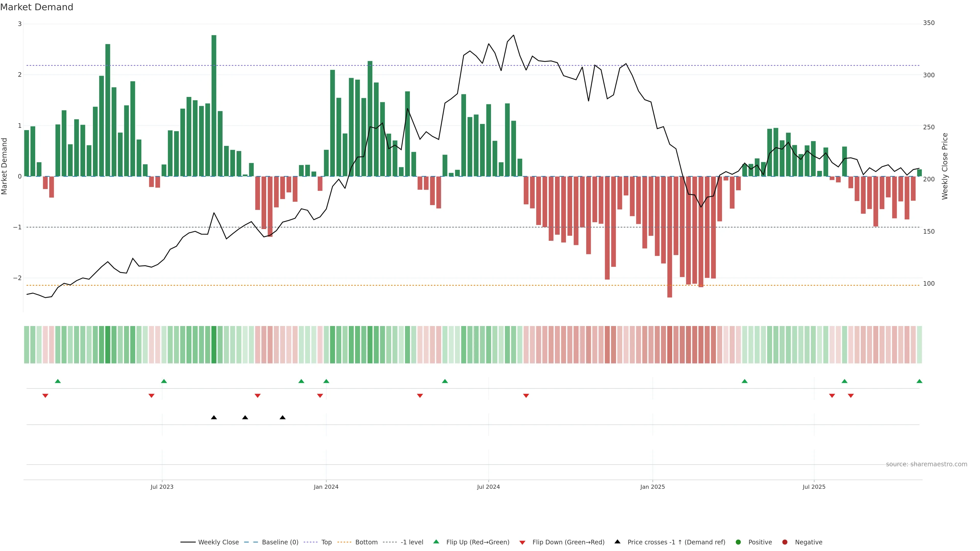
Task: Click the Jan 2024 x-axis label
Action: [326, 487]
